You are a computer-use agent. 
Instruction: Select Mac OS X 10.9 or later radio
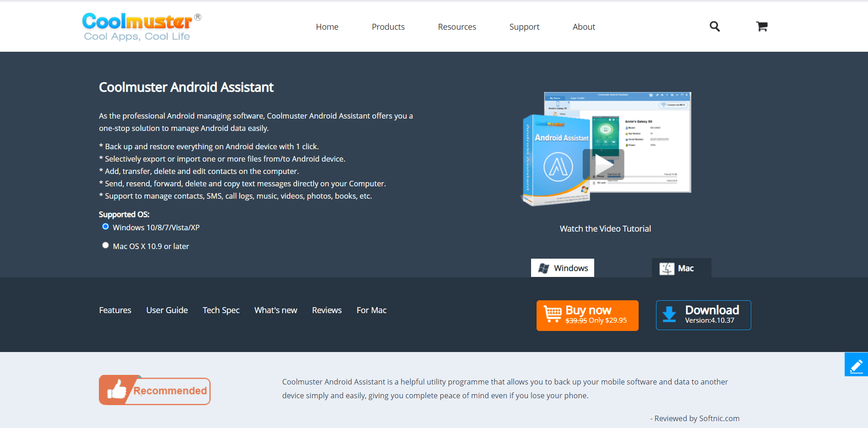click(105, 245)
